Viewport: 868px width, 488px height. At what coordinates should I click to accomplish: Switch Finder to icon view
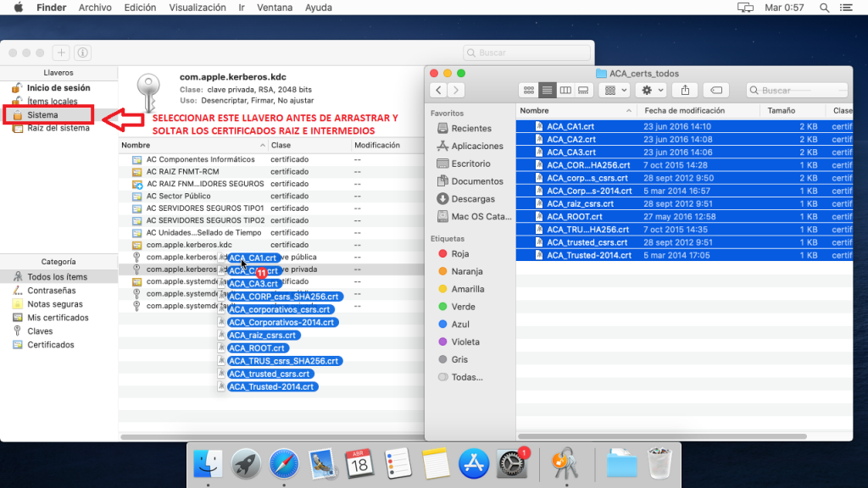click(x=529, y=90)
